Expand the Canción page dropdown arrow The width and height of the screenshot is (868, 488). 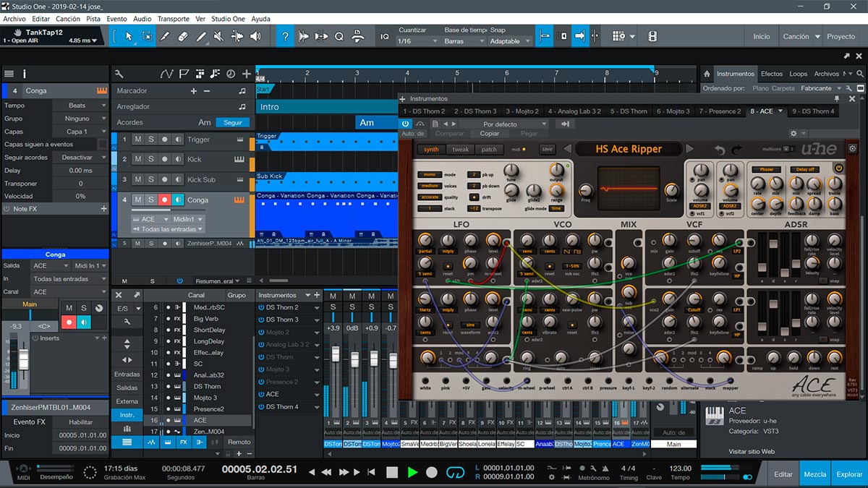(818, 37)
